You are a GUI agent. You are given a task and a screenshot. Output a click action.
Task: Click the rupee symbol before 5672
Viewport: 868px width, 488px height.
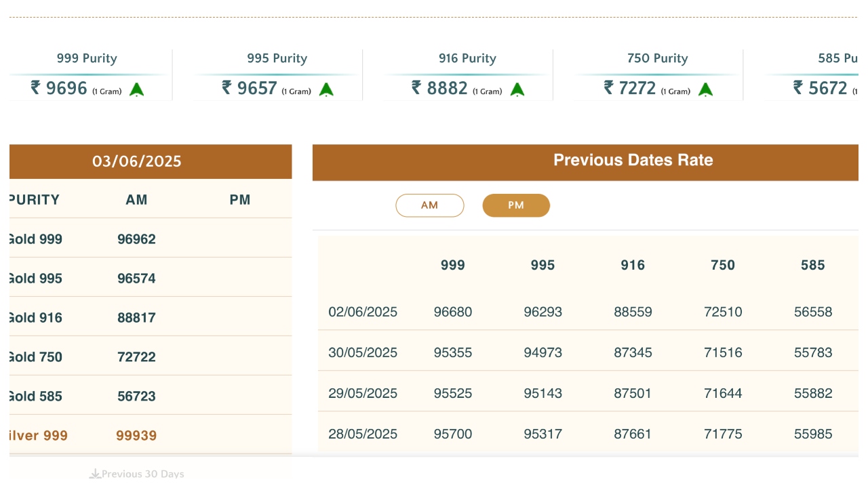coord(798,87)
